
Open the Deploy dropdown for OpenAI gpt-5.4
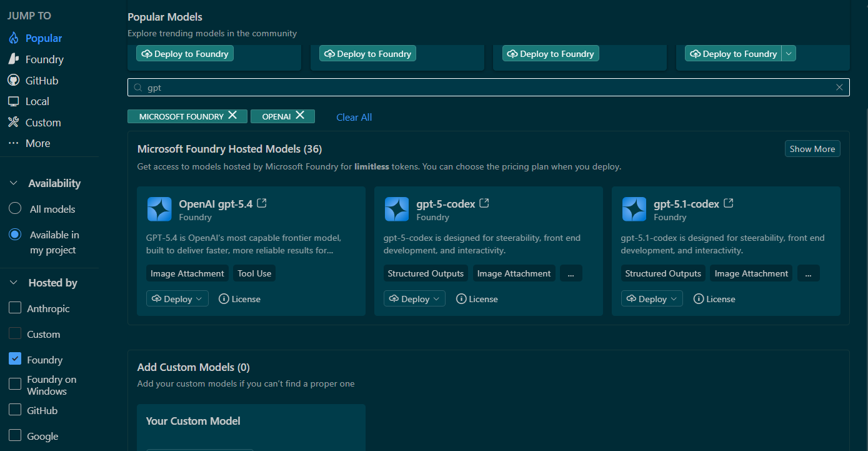click(x=177, y=299)
